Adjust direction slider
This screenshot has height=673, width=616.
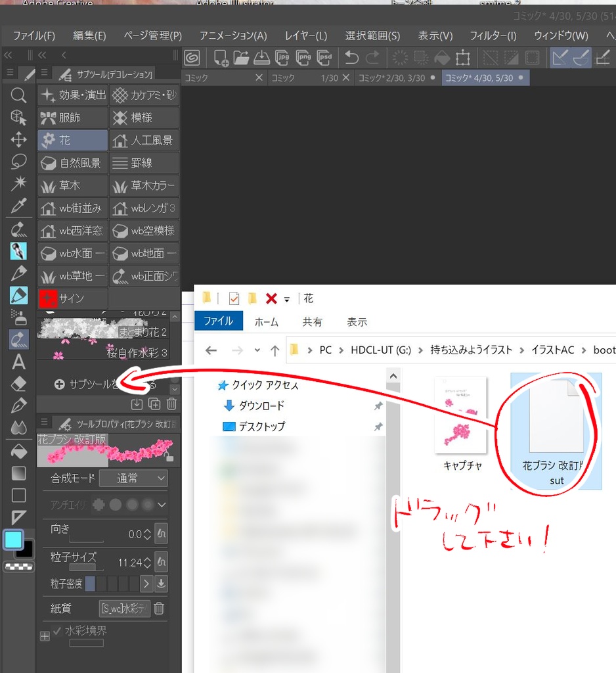(86, 540)
